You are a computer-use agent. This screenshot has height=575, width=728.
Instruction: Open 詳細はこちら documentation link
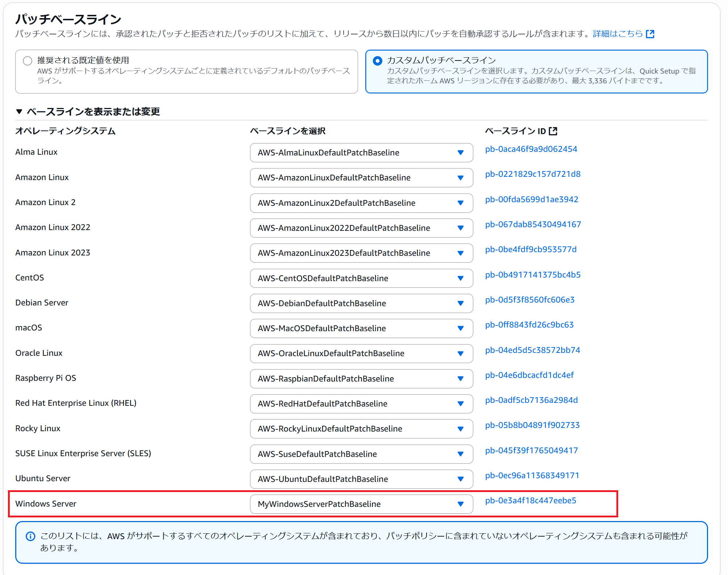[617, 34]
